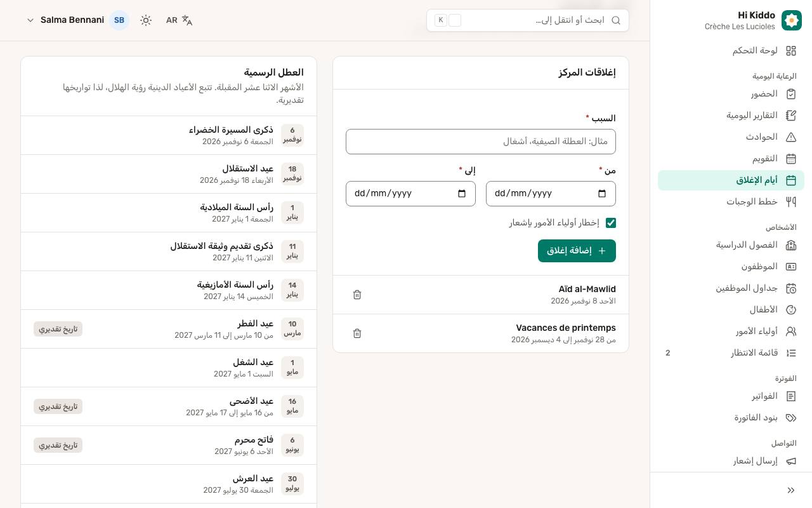
Task: Go to الفصول الدراسية
Action: 731,245
